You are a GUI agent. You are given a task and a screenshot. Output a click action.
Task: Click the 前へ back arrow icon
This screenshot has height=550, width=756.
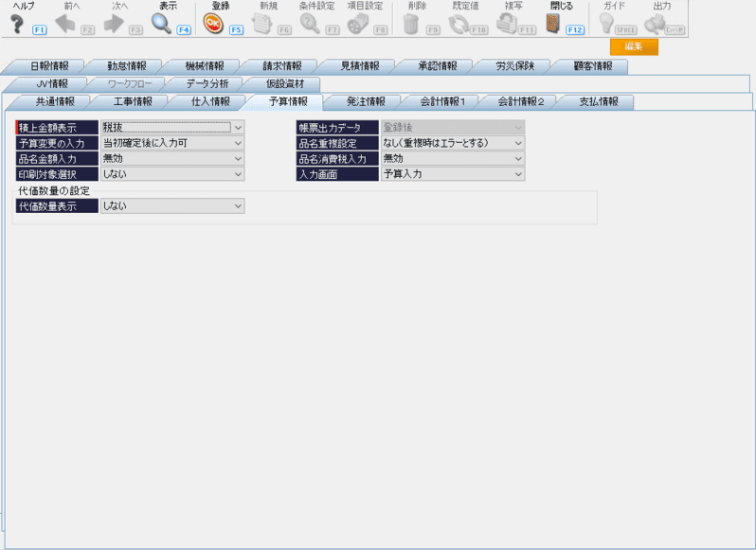click(65, 24)
